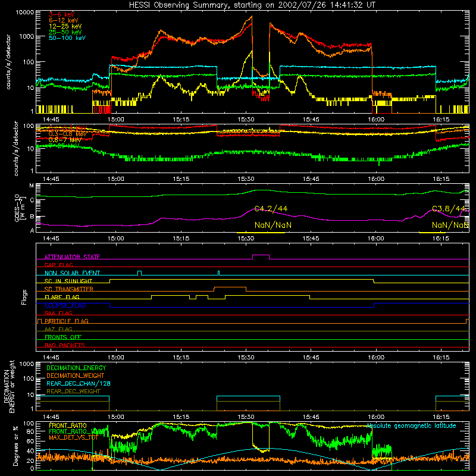The height and width of the screenshot is (476, 476).
Task: Select the ECLIPSE_FLAG label
Action: [x=65, y=305]
